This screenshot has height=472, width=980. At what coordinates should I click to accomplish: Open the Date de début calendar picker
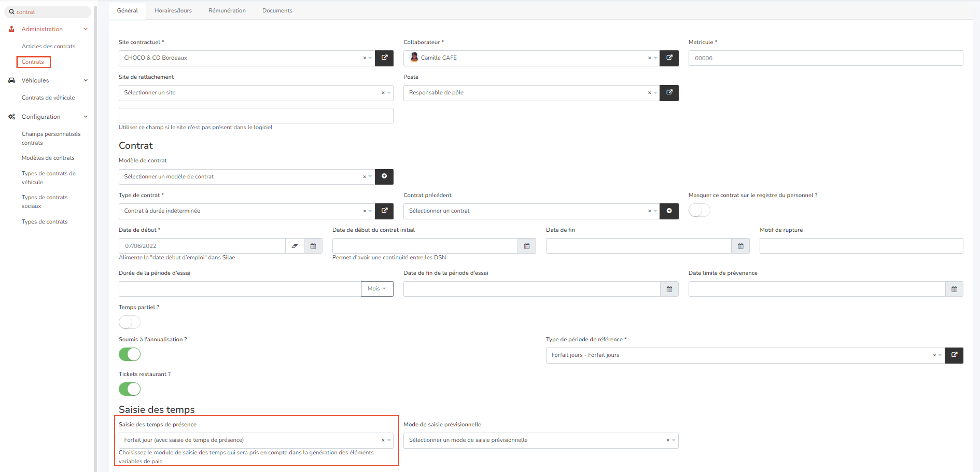pyautogui.click(x=313, y=246)
